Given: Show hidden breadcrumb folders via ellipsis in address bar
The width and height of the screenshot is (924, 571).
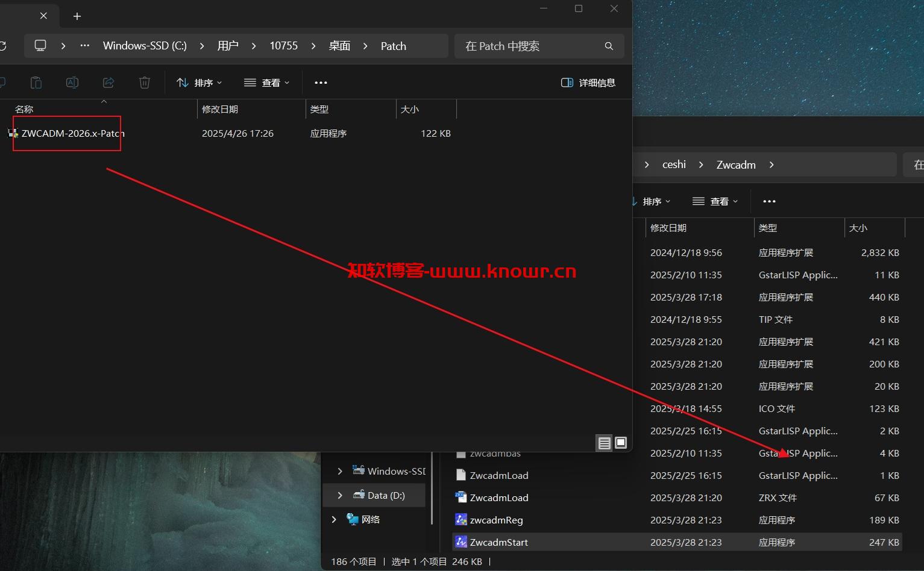Looking at the screenshot, I should pyautogui.click(x=85, y=46).
